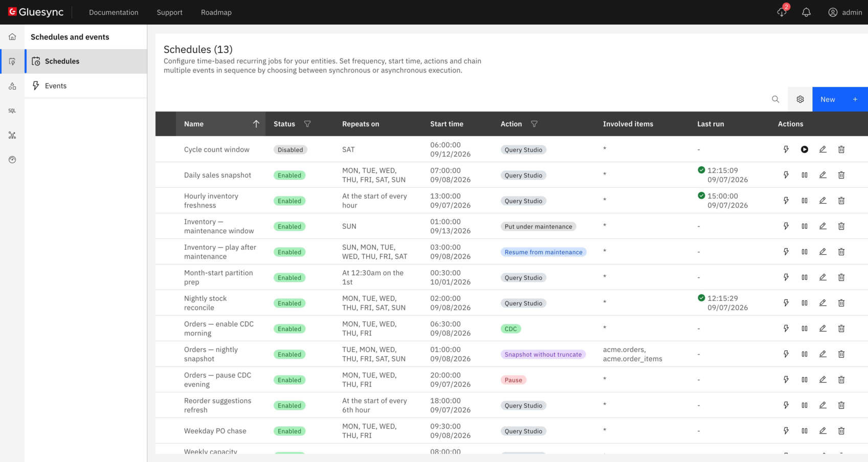Edit Cycle count window schedule

(823, 149)
